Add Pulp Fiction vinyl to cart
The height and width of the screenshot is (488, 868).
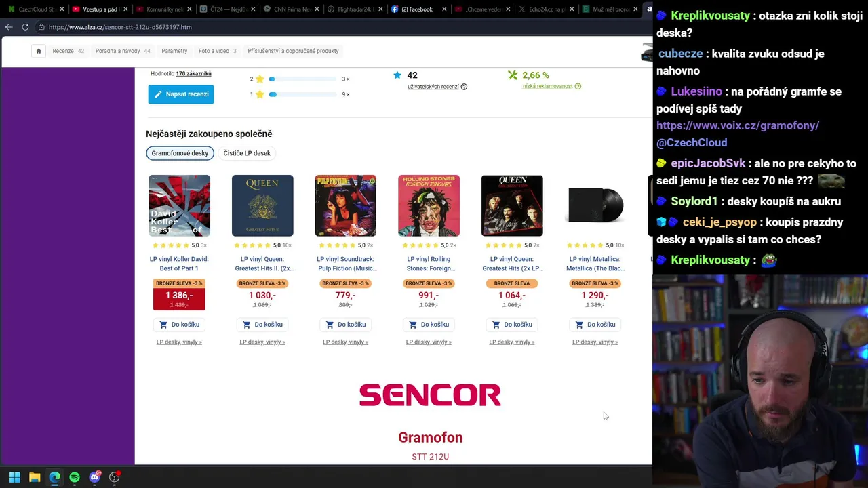click(345, 325)
